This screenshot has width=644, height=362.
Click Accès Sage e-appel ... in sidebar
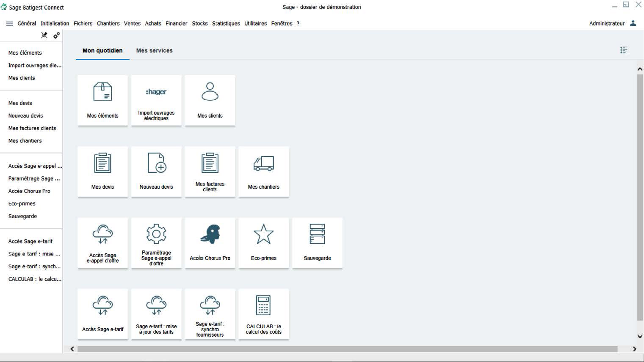pyautogui.click(x=35, y=166)
